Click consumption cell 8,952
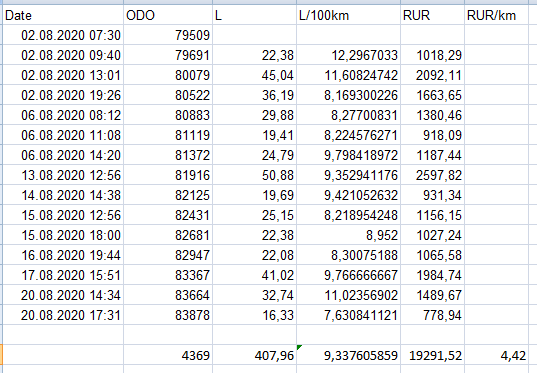This screenshot has height=373, width=537. [348, 235]
